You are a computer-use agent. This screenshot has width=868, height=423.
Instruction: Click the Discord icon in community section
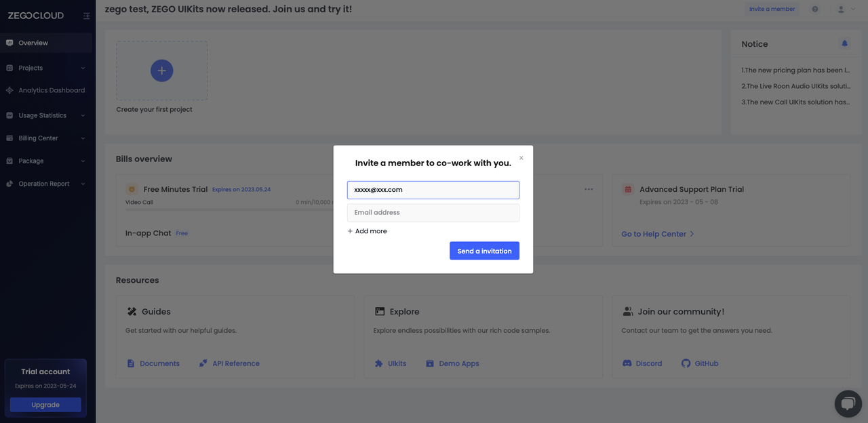tap(627, 363)
